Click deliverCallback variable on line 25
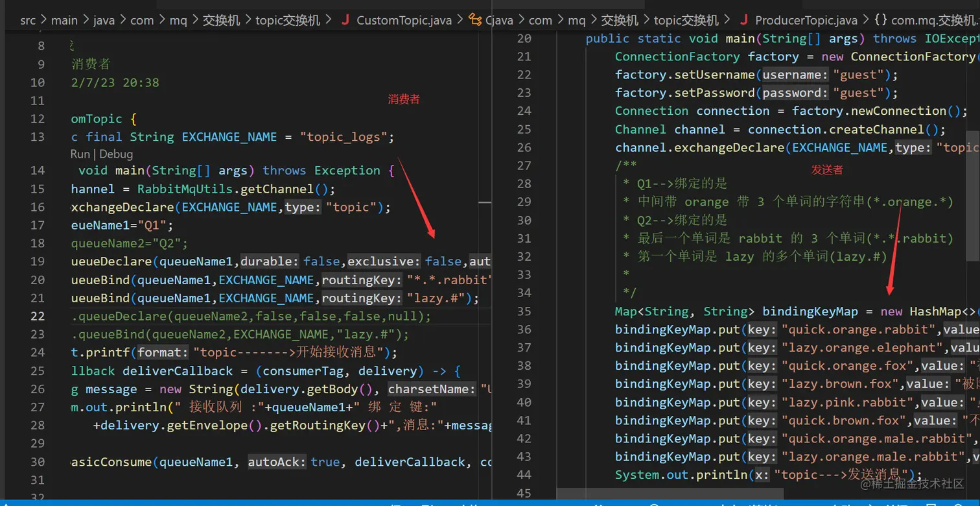Screen dimensions: 980x506 coord(178,370)
